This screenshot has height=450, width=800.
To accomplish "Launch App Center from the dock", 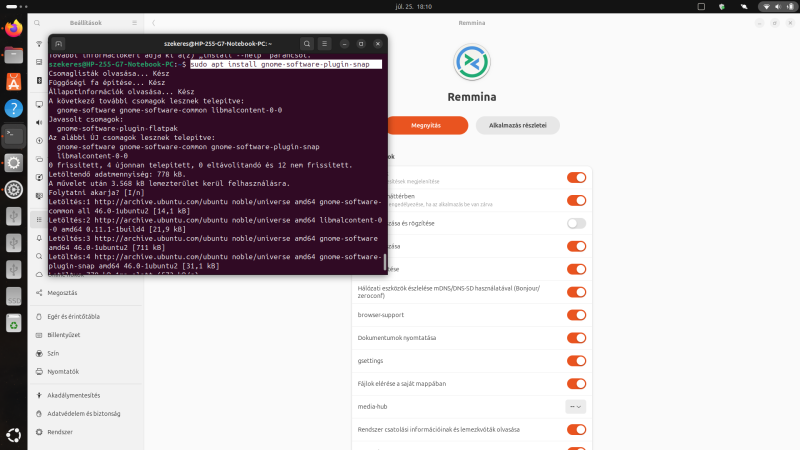I will point(14,82).
